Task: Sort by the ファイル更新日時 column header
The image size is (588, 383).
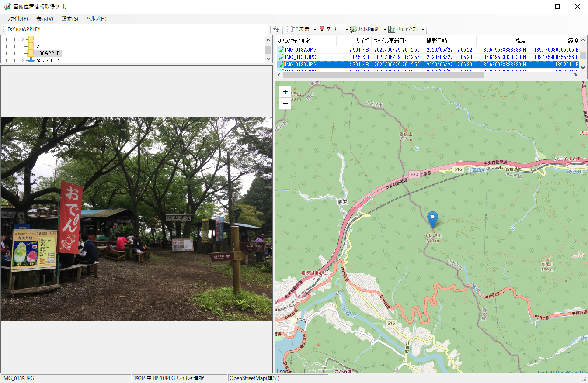Action: pos(398,41)
